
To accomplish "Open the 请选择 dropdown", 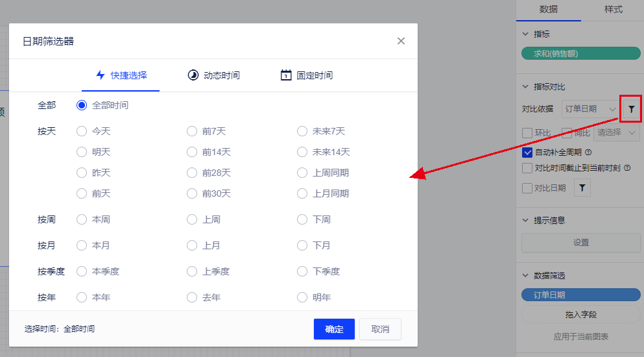I will click(617, 133).
